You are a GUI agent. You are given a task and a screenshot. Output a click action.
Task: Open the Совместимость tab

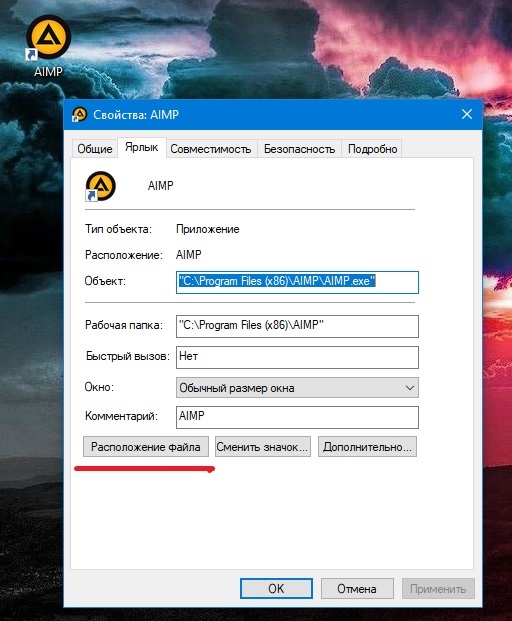click(x=211, y=149)
